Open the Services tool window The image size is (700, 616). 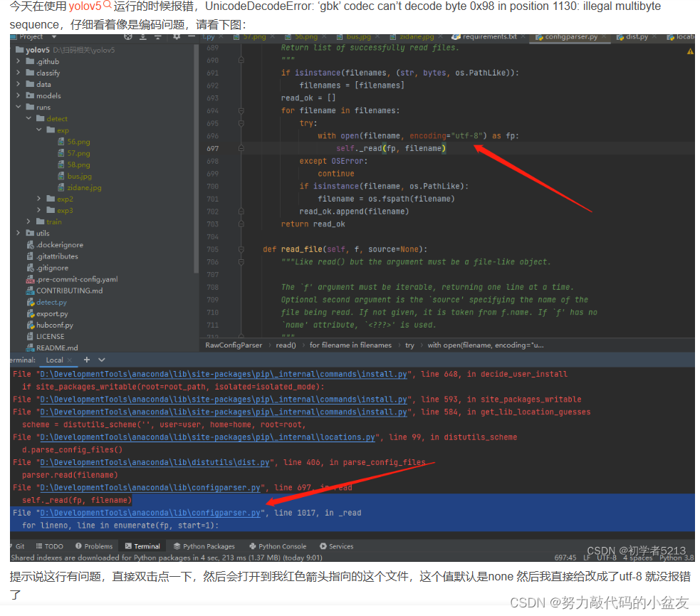[x=337, y=546]
